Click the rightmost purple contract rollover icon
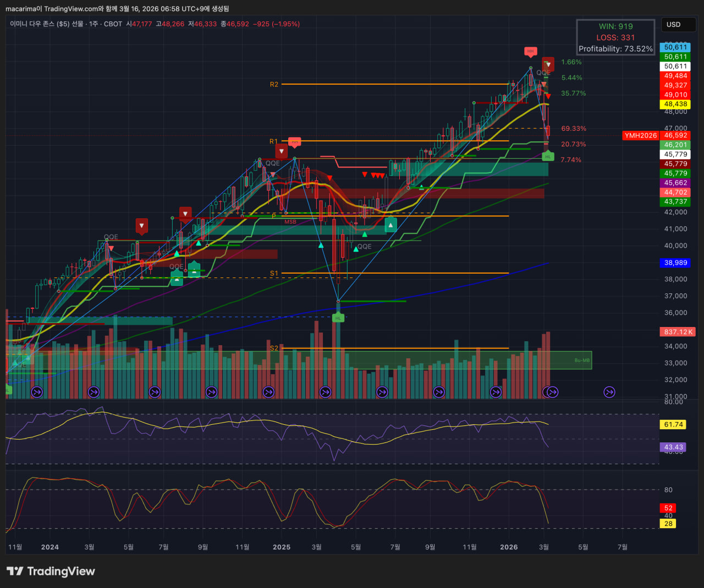 pyautogui.click(x=609, y=392)
